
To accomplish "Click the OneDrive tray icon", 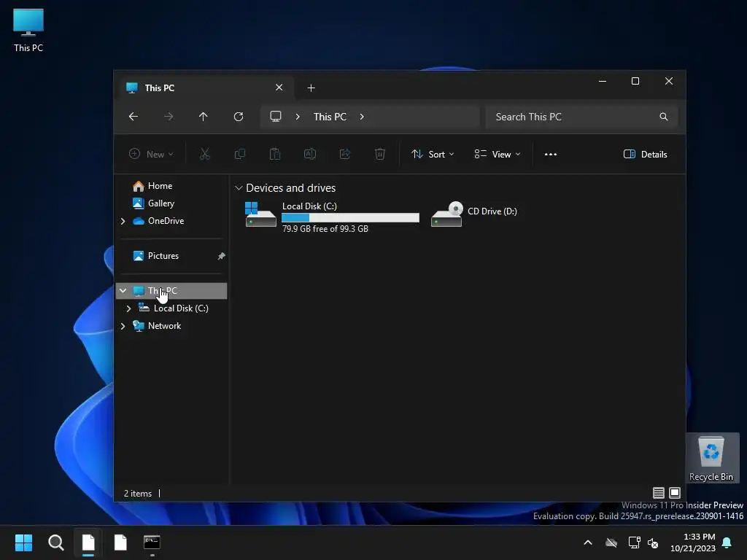I will [x=611, y=542].
